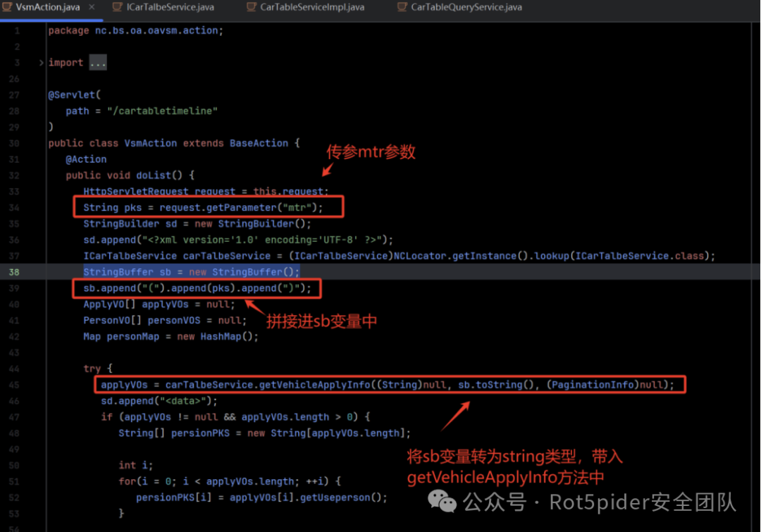The height and width of the screenshot is (532, 761).
Task: Select the VsmAction.java tab
Action: [48, 7]
